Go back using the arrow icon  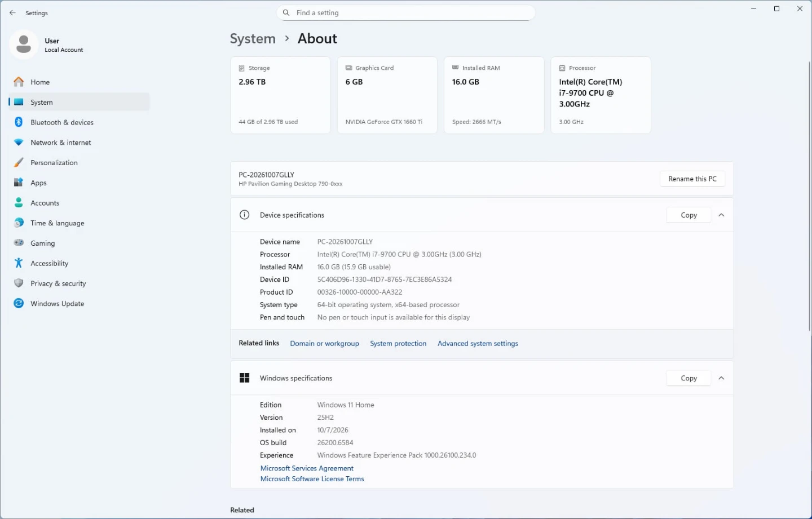(12, 12)
